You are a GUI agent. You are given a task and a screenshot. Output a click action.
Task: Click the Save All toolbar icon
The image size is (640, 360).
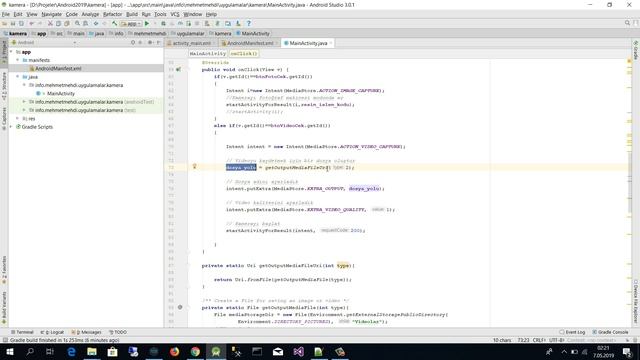coord(13,24)
